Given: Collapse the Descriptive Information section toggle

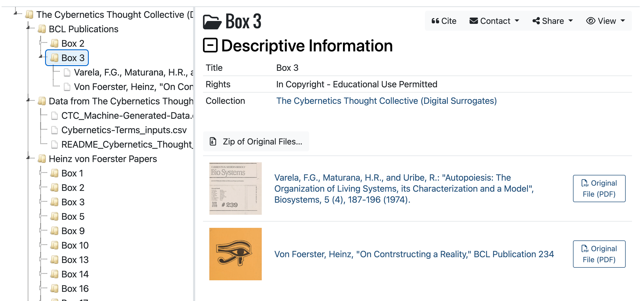Looking at the screenshot, I should tap(210, 45).
